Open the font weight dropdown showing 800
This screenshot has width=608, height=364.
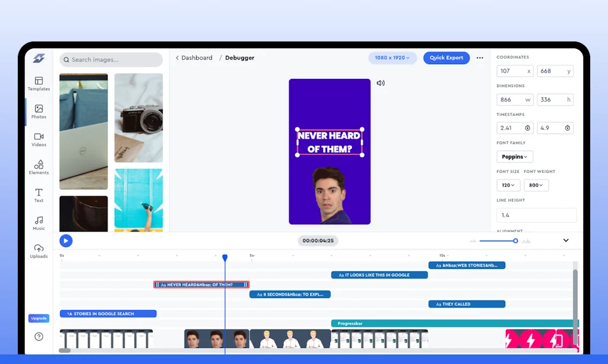pyautogui.click(x=536, y=185)
